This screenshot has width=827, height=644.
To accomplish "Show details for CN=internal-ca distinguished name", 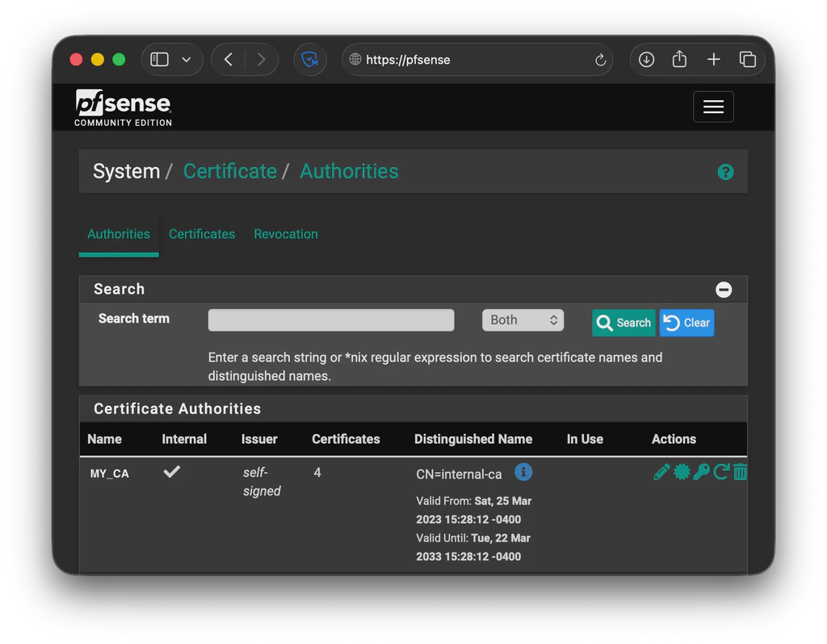I will pos(523,473).
